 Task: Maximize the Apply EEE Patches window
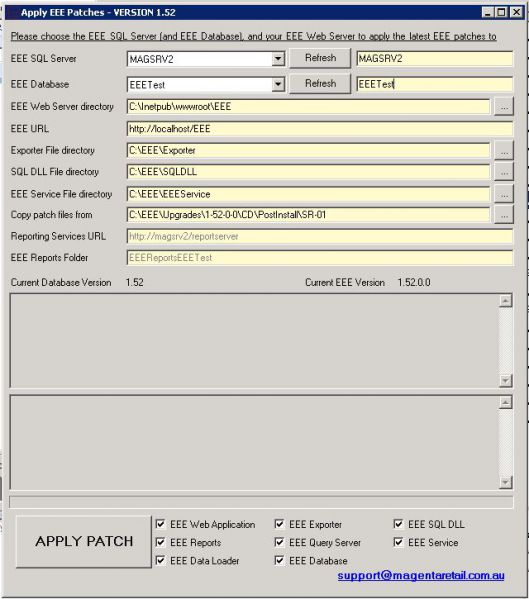(501, 13)
